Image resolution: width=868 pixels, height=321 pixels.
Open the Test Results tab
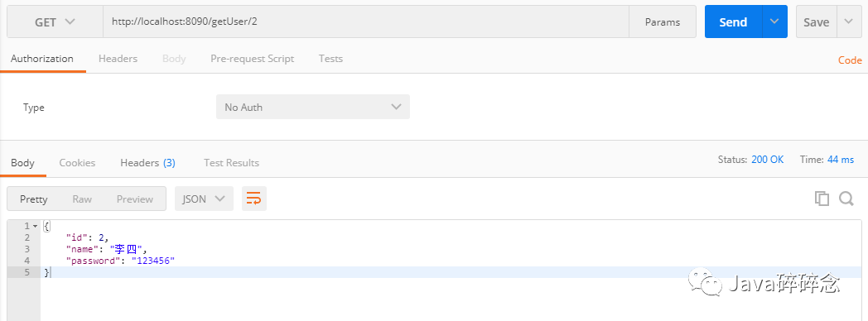click(x=231, y=163)
